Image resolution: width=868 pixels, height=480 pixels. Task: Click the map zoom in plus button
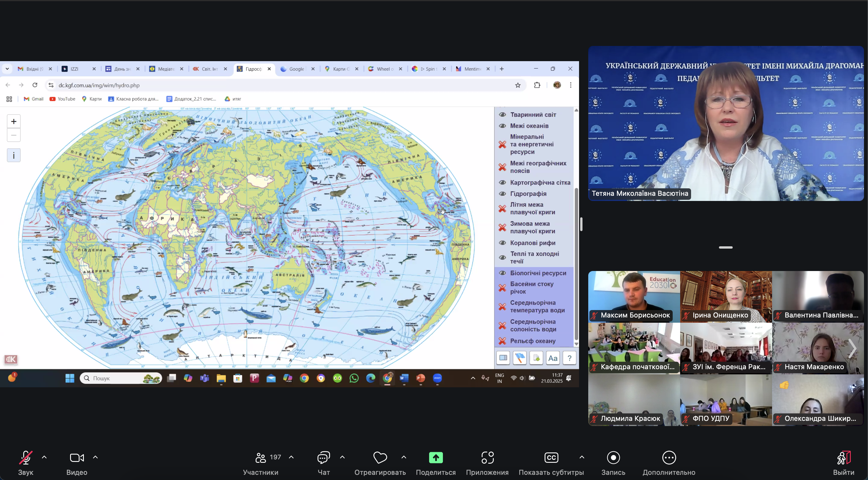pos(13,121)
